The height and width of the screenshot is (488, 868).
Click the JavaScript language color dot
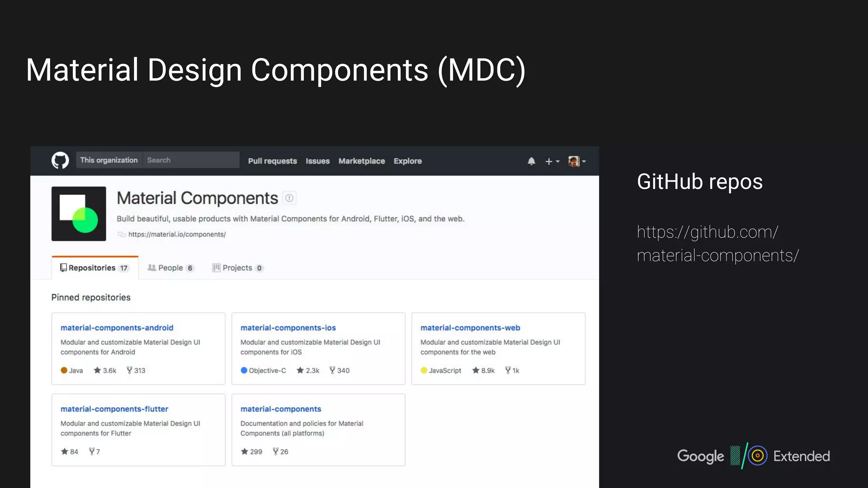click(424, 370)
